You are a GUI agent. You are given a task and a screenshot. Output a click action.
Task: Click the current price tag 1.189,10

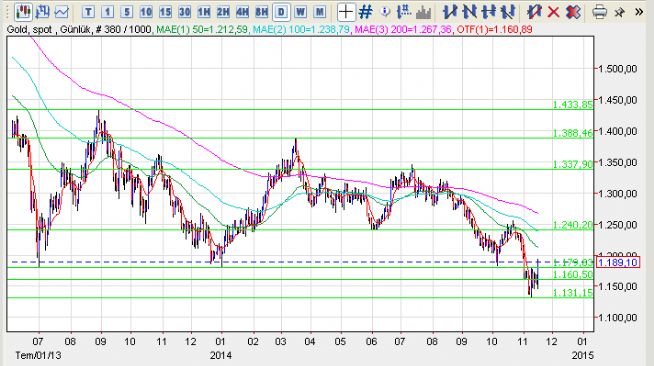618,262
